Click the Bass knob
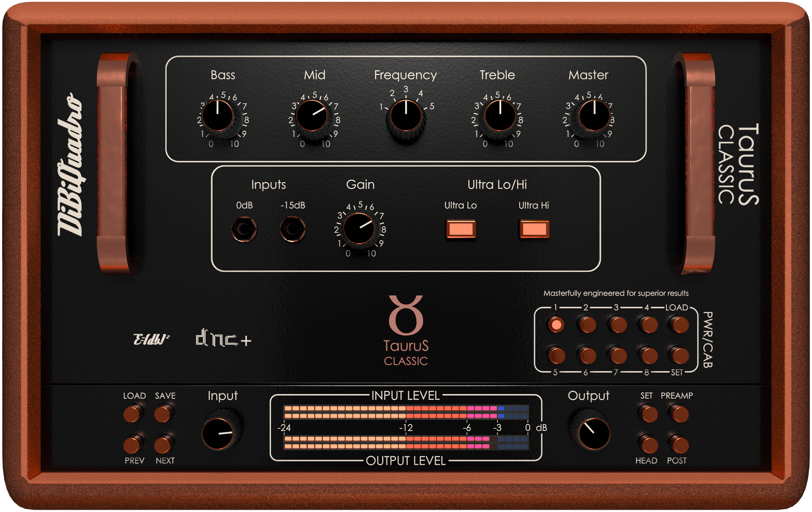 pyautogui.click(x=218, y=116)
